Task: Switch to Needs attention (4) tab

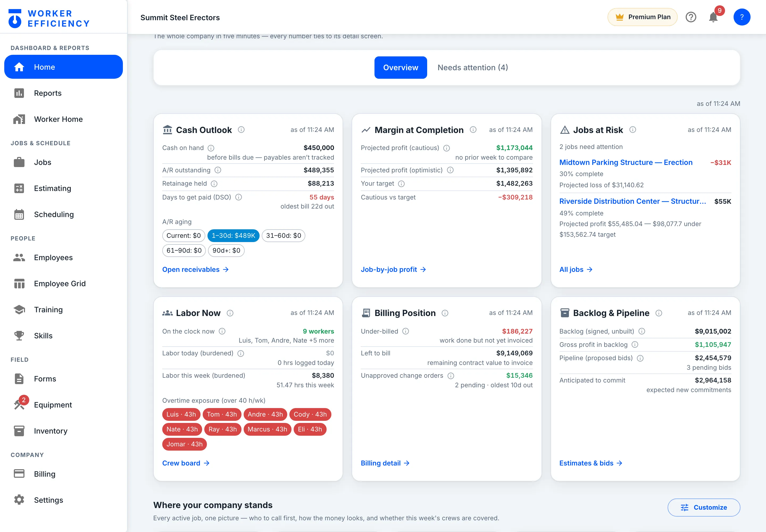Action: coord(473,68)
